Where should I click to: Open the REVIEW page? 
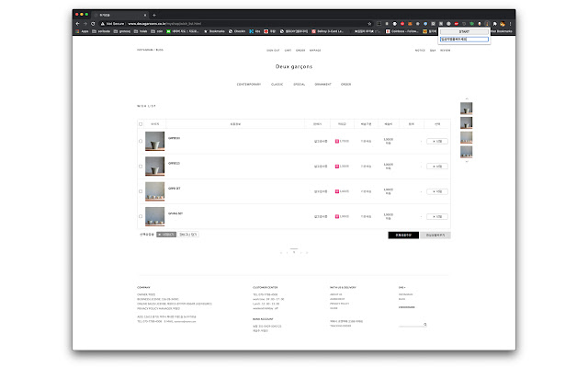pyautogui.click(x=445, y=51)
